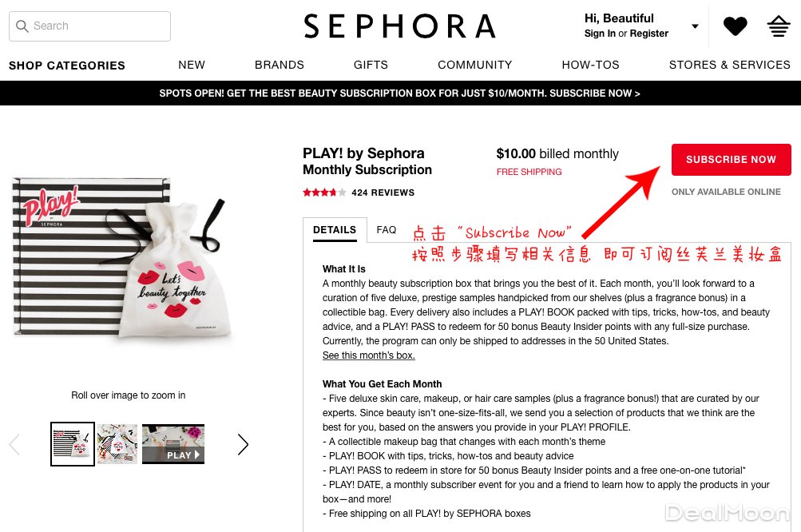The width and height of the screenshot is (801, 532).
Task: Click the Sign In link
Action: (x=600, y=34)
